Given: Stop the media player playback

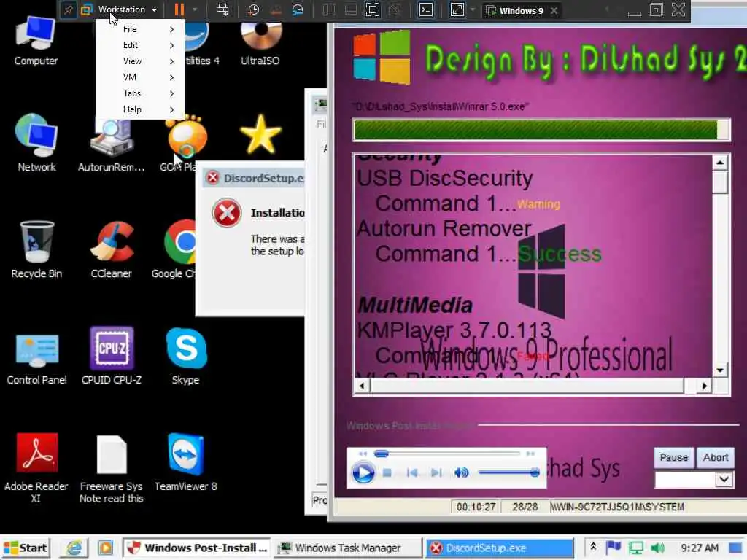Looking at the screenshot, I should coord(387,472).
